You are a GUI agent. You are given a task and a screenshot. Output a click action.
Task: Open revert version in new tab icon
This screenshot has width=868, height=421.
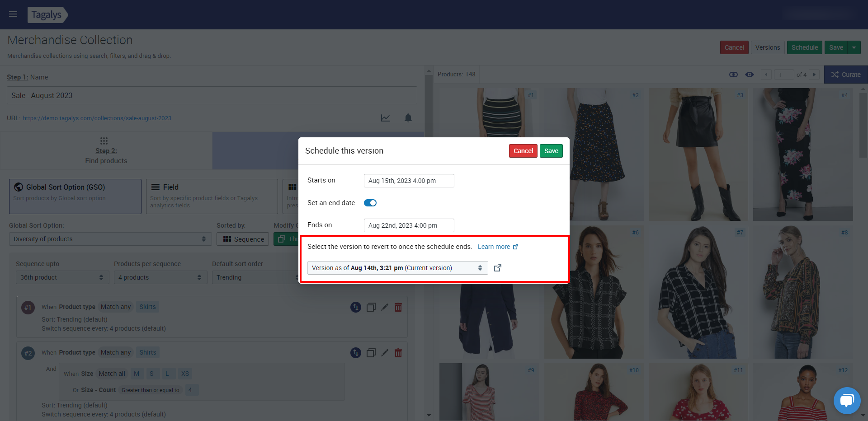pyautogui.click(x=498, y=268)
